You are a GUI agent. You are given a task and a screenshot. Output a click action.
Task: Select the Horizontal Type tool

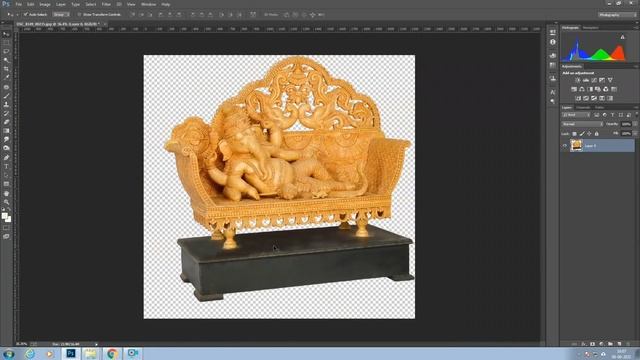pos(6,167)
